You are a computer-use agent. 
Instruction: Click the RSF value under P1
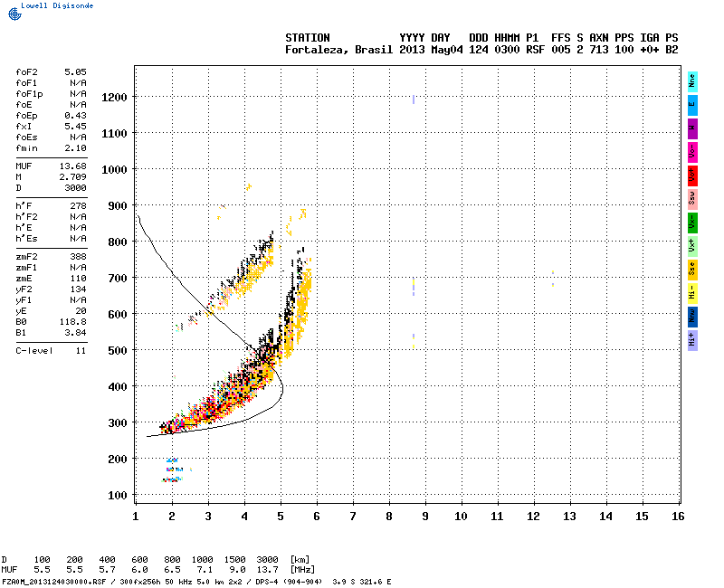(535, 50)
